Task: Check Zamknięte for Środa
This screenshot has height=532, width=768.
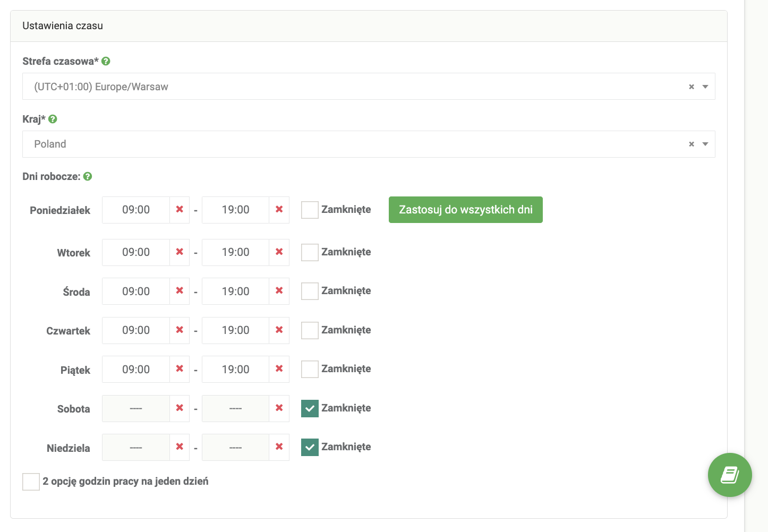Action: (310, 291)
